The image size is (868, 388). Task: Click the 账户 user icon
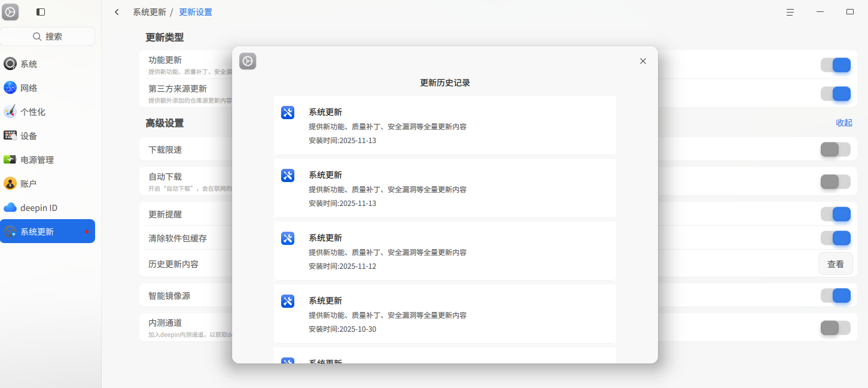tap(10, 184)
